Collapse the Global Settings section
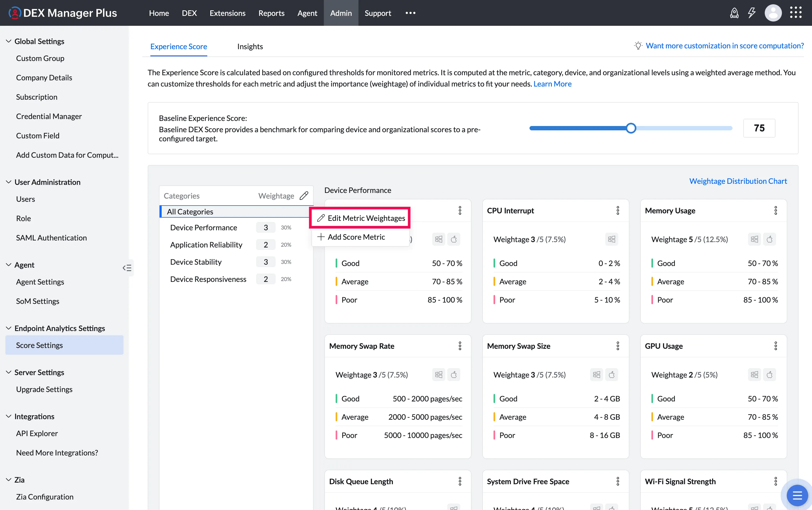 pos(9,41)
